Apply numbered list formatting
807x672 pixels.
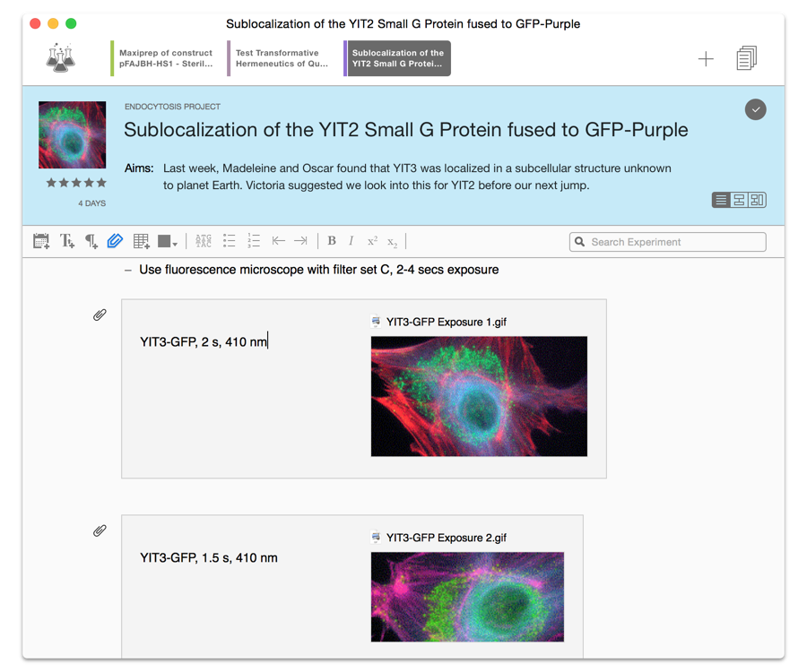click(254, 241)
